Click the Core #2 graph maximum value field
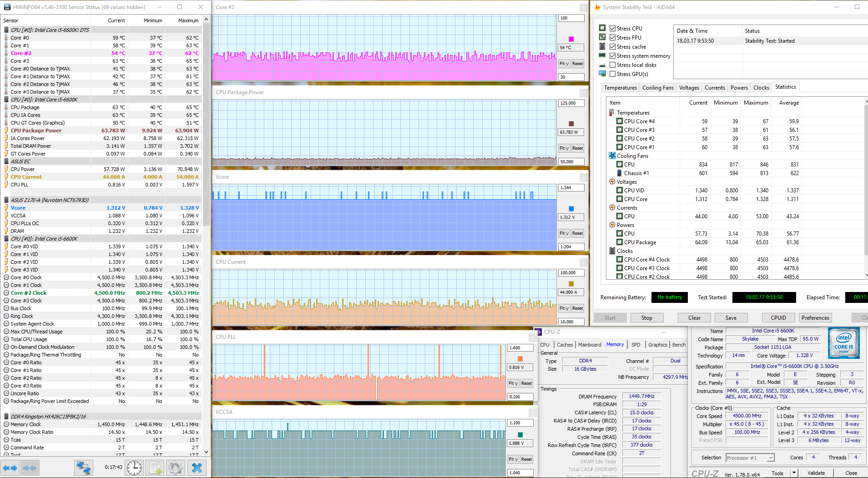This screenshot has height=478, width=868. (571, 18)
